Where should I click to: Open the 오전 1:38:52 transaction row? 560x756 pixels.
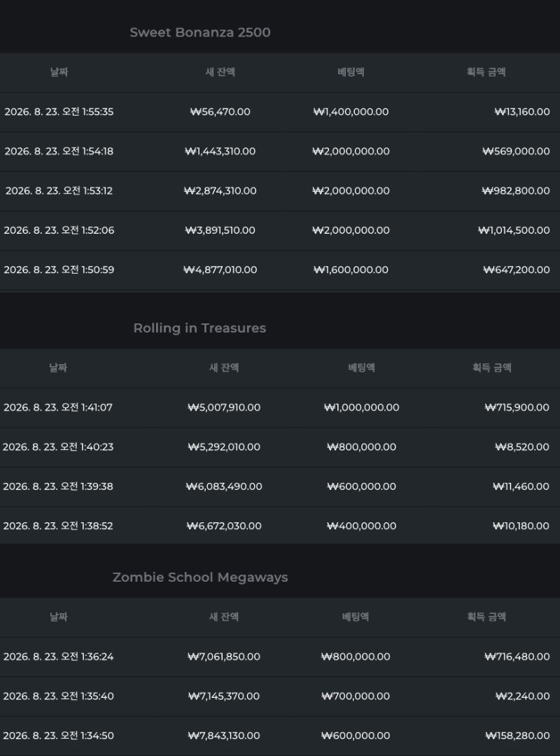point(280,526)
